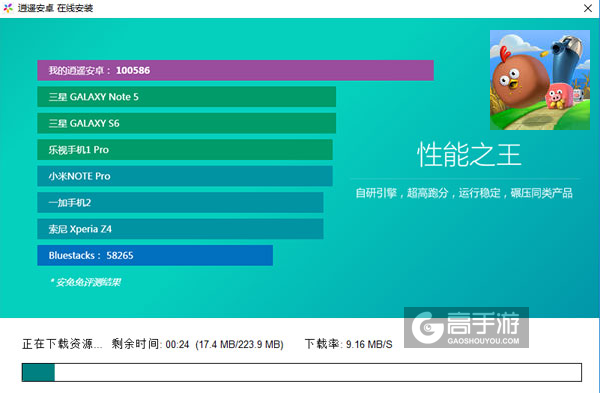
Task: Select the 索尼 Xperia Z4 bar
Action: pos(180,229)
